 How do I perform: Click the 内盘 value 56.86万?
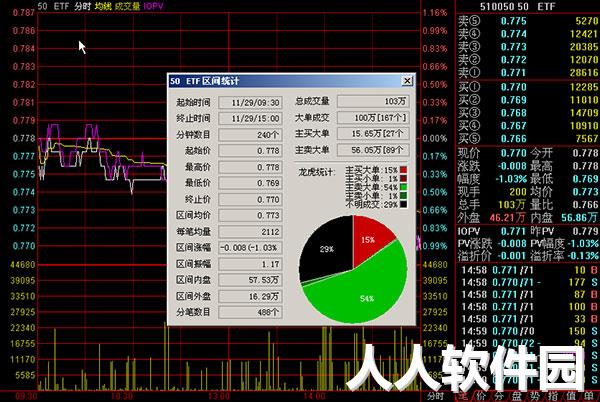[x=579, y=218]
